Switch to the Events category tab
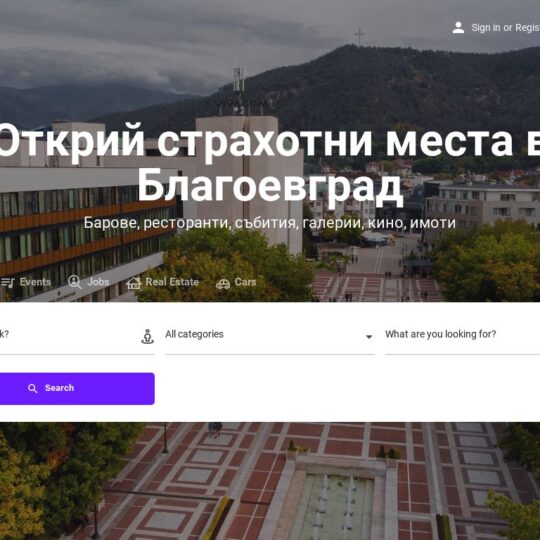The width and height of the screenshot is (540, 540). point(35,282)
